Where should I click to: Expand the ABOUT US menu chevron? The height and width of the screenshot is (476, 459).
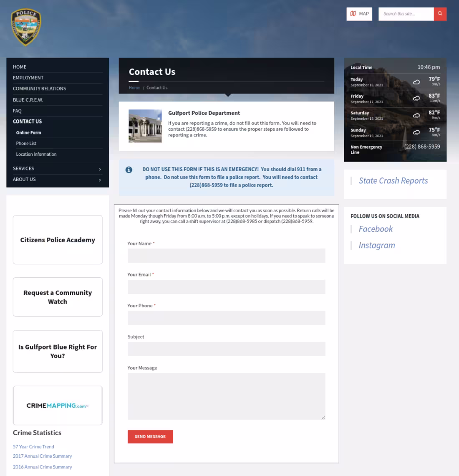tap(100, 180)
